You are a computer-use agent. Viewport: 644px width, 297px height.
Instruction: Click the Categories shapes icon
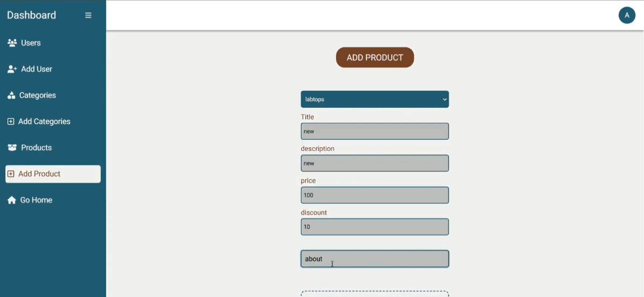11,96
